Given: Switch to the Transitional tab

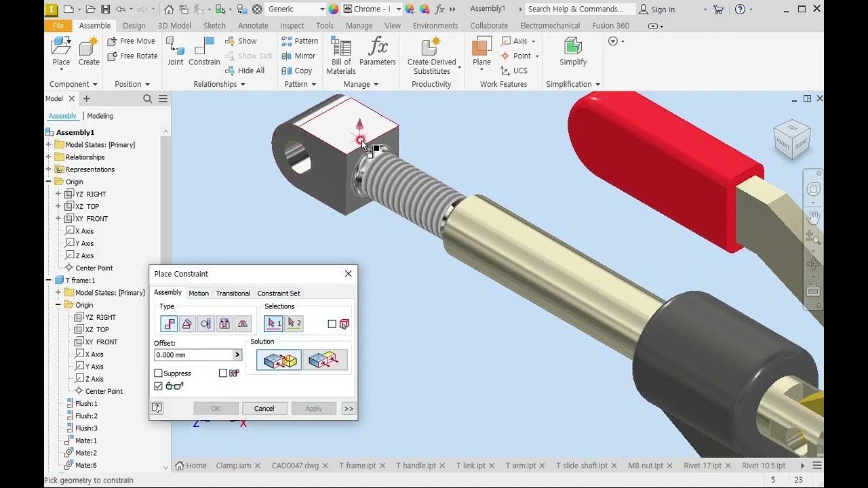Looking at the screenshot, I should coord(233,293).
